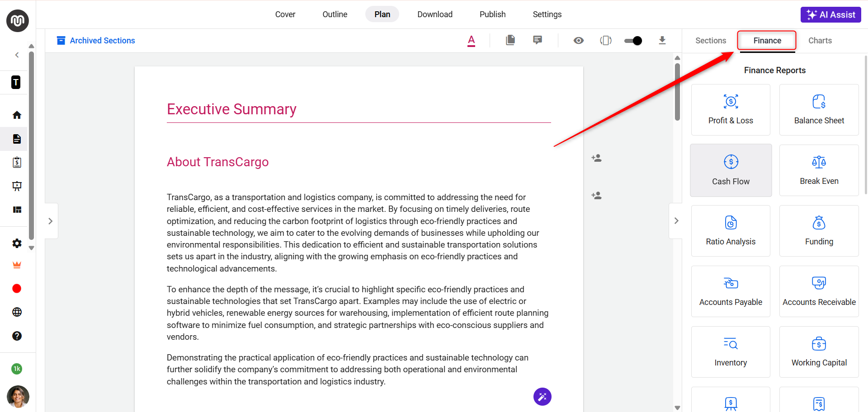Open the globe language icon
The image size is (868, 412).
(17, 312)
